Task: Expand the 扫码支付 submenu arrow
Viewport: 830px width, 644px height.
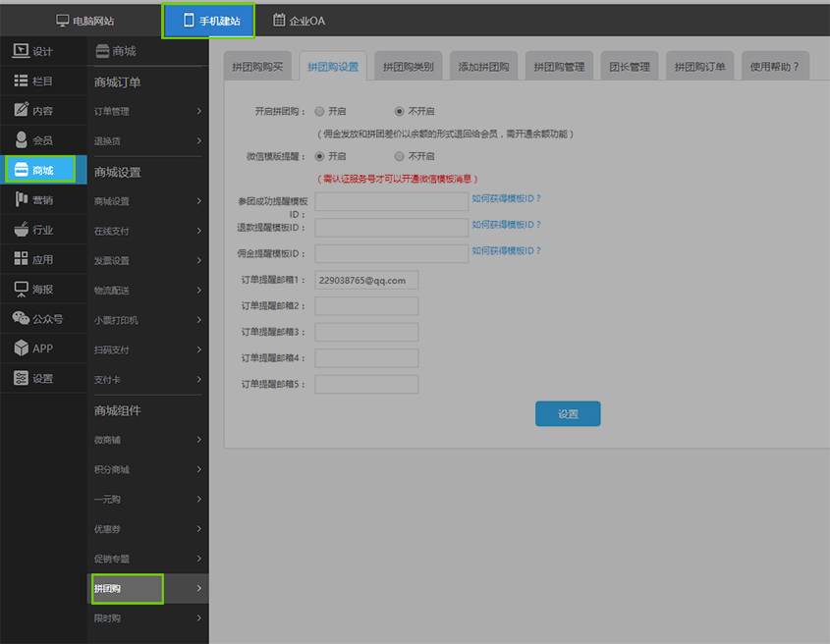Action: tap(199, 349)
